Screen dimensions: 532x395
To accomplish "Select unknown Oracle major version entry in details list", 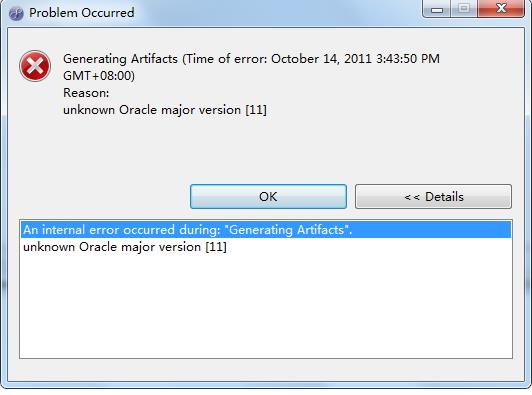I will 125,247.
